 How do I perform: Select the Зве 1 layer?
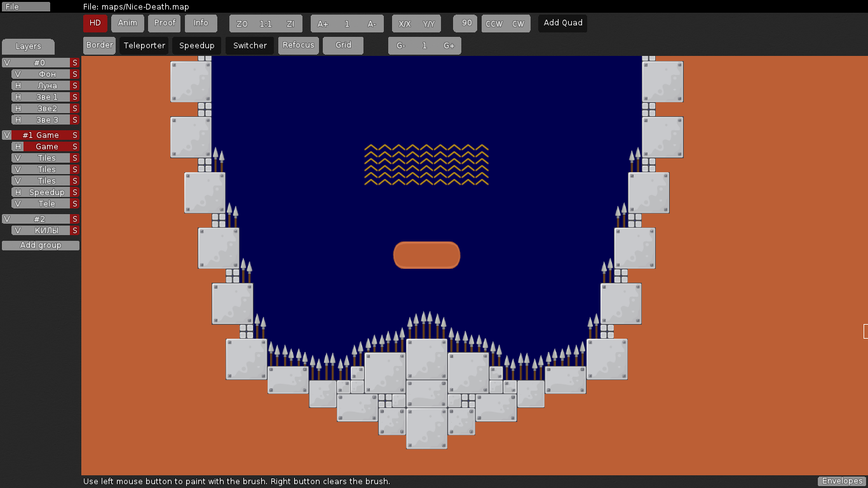coord(47,97)
